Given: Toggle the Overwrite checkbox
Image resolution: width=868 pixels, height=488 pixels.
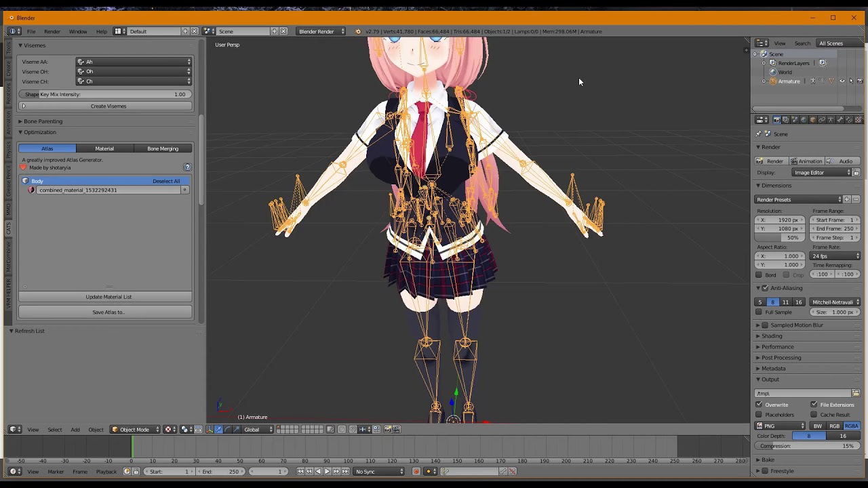Looking at the screenshot, I should coord(759,405).
